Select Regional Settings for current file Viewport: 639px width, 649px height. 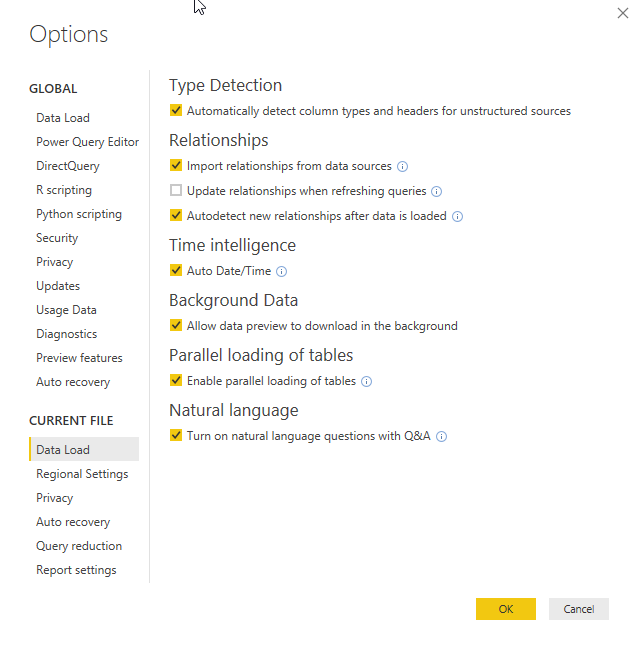(x=82, y=474)
